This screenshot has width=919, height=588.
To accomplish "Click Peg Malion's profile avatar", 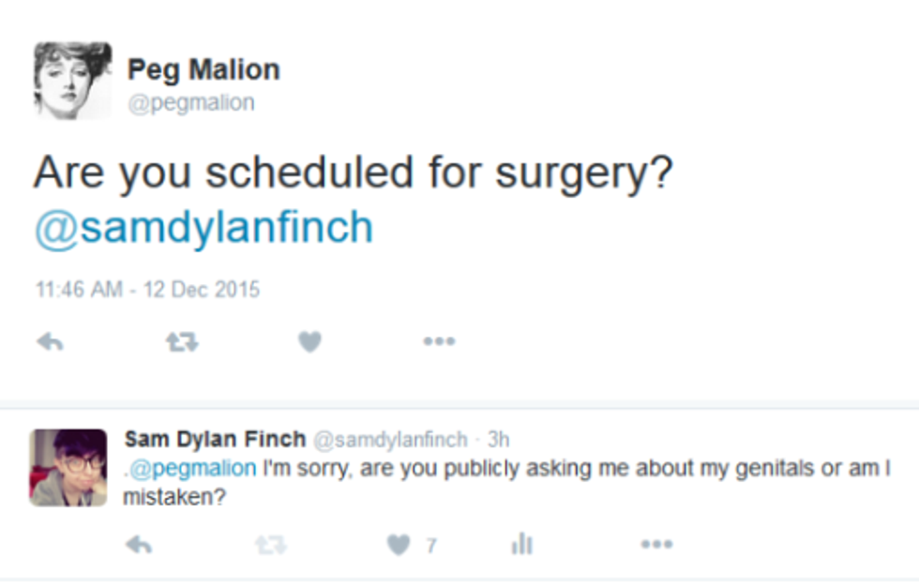I will coord(72,81).
